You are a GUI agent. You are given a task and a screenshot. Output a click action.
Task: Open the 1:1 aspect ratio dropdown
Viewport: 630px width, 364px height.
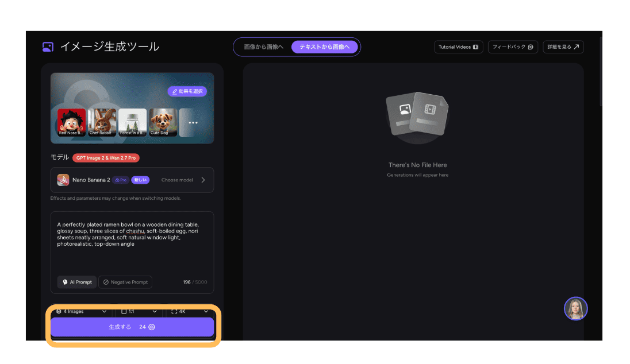pyautogui.click(x=139, y=311)
